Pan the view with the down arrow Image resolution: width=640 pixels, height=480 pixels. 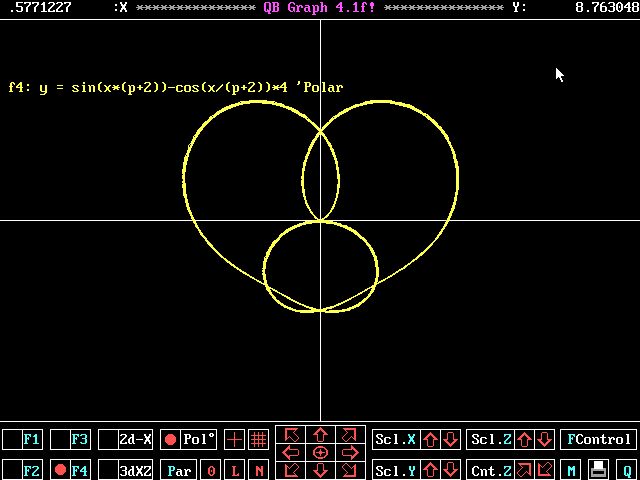320,470
